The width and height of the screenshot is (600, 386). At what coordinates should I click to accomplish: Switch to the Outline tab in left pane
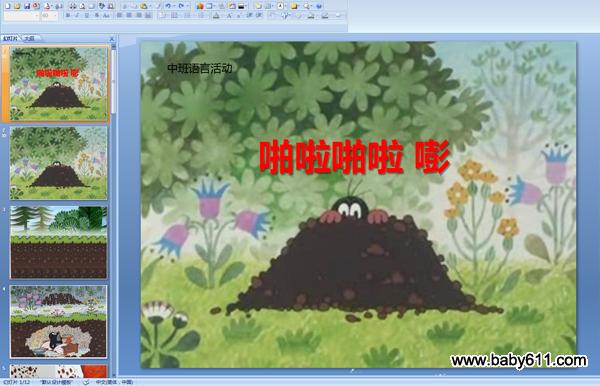click(30, 38)
